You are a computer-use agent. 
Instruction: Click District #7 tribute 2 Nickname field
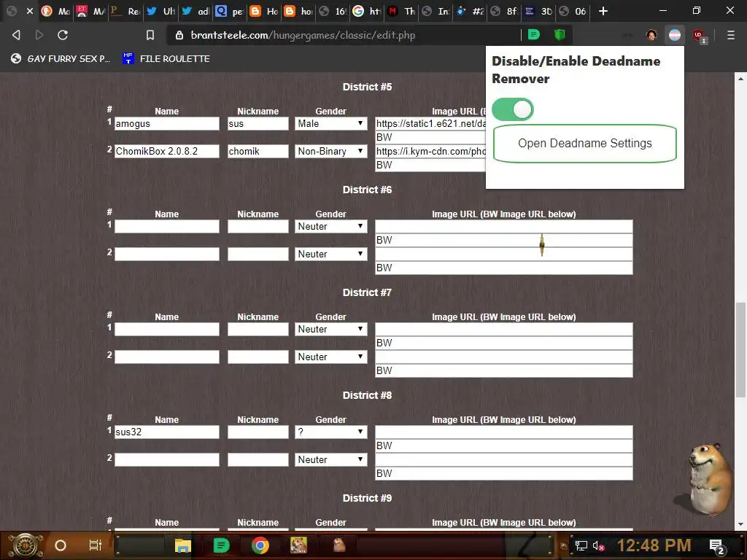point(258,357)
